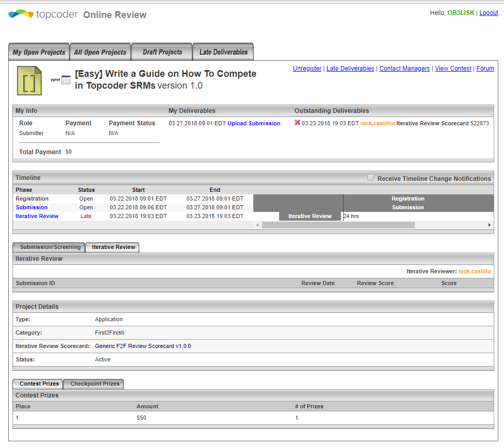Open nick.castillo in Outstanding Deliverables
The width and height of the screenshot is (504, 448).
coord(377,123)
